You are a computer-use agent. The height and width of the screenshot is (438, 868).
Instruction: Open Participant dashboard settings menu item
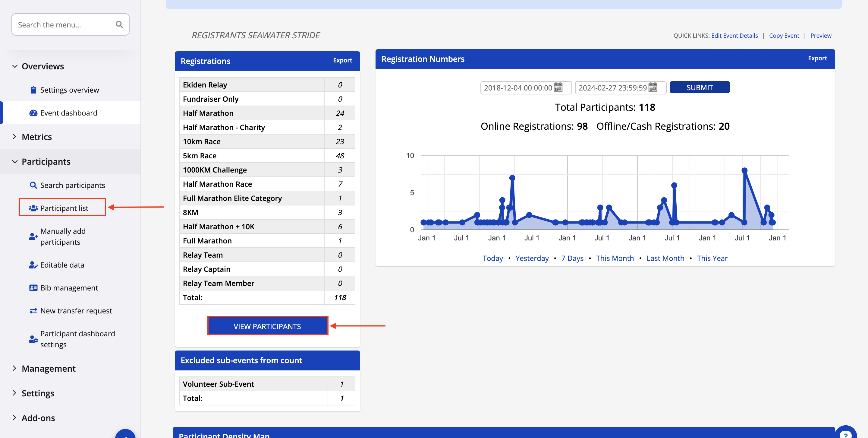77,339
